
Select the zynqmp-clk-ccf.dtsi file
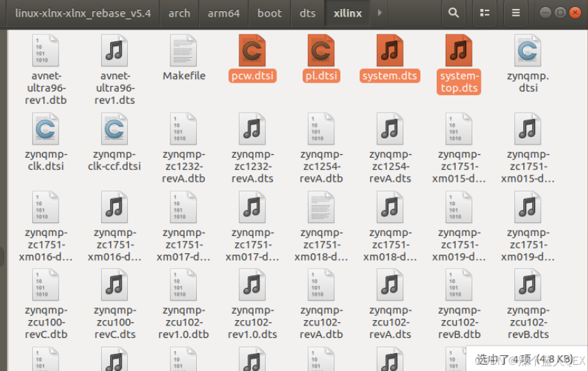coord(115,142)
